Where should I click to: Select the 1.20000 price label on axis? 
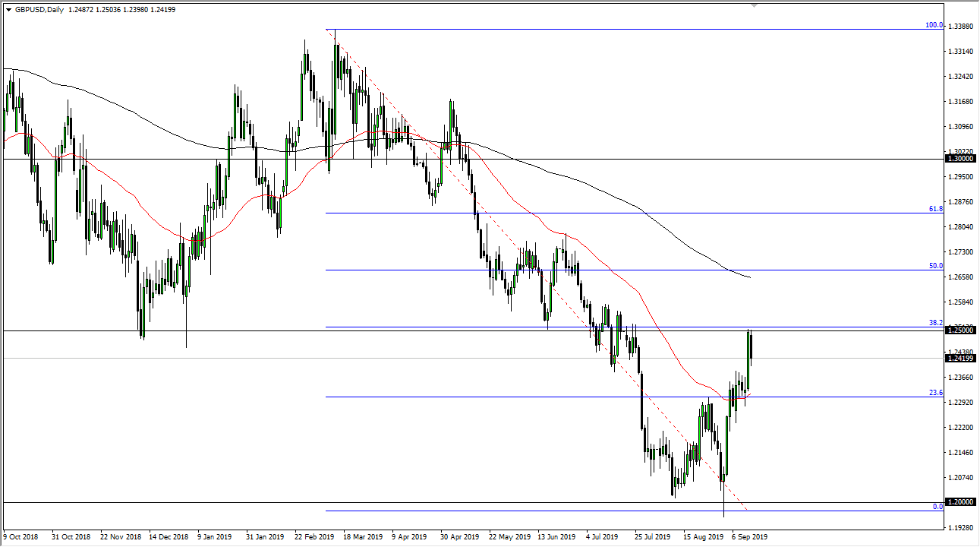960,503
